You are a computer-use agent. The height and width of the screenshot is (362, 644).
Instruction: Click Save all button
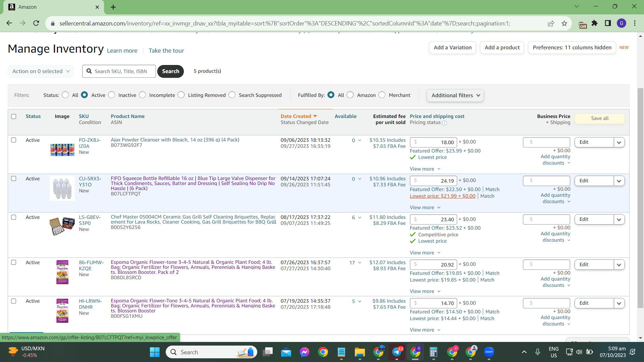(600, 118)
